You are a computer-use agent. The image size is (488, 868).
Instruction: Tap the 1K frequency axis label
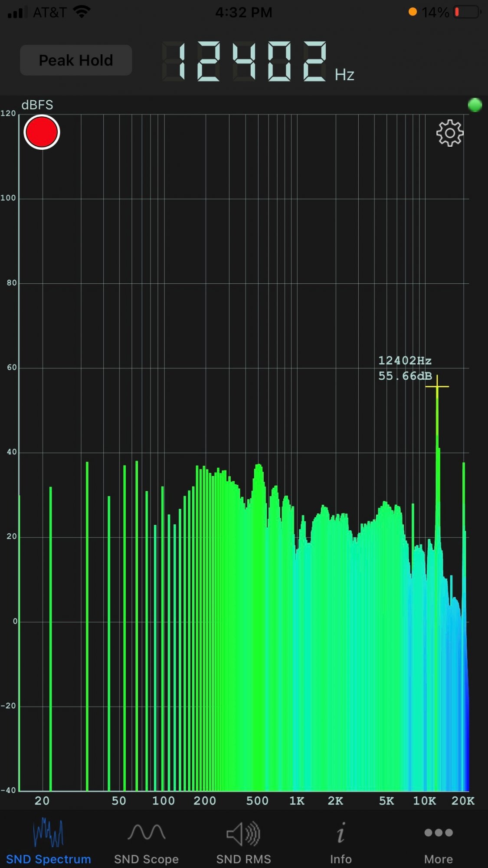[297, 801]
